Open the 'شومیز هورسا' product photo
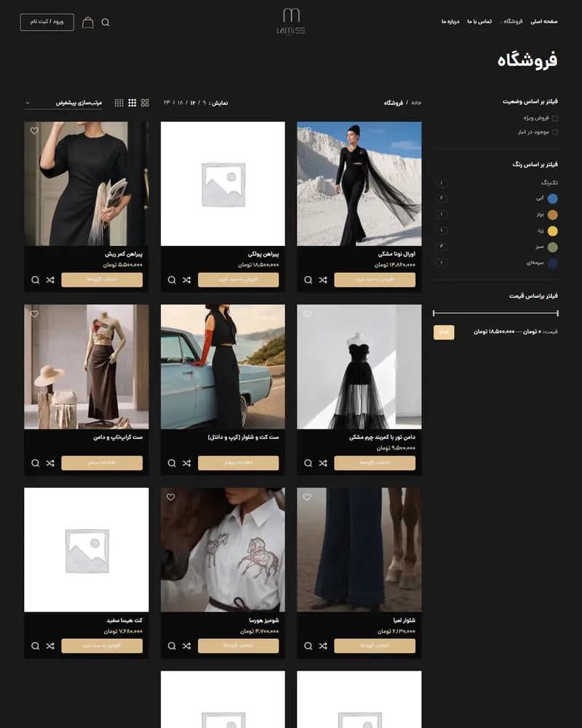This screenshot has height=728, width=582. [x=223, y=550]
